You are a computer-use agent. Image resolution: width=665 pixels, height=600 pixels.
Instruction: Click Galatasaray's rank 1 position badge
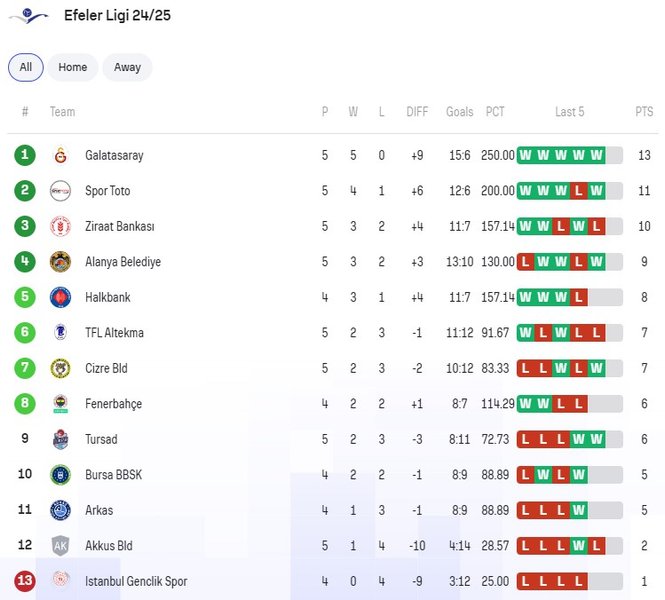tap(25, 156)
